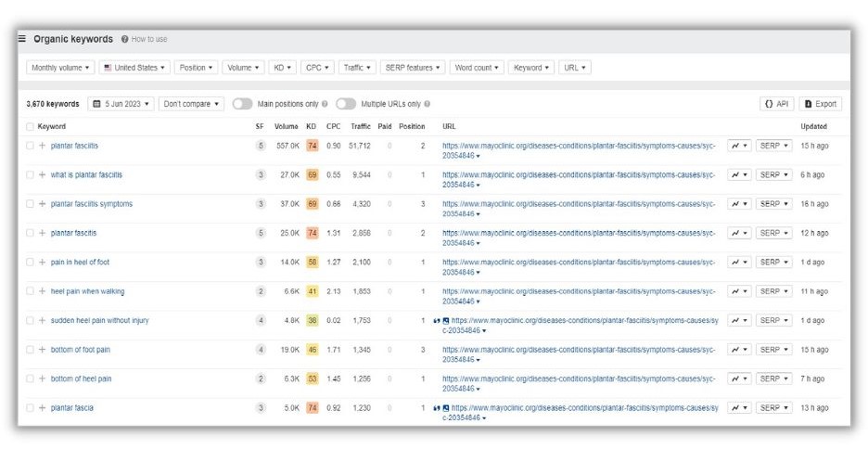Screen dimensions: 868x449
Task: Sort by Volume column header
Action: tap(287, 127)
